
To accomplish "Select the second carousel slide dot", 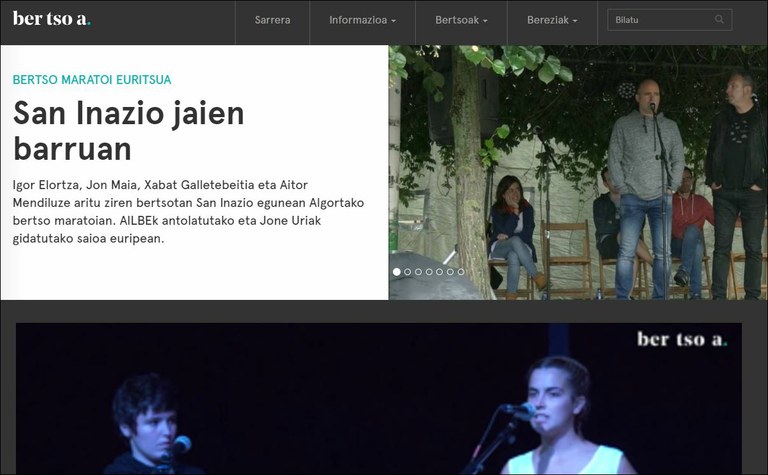I will [x=408, y=272].
